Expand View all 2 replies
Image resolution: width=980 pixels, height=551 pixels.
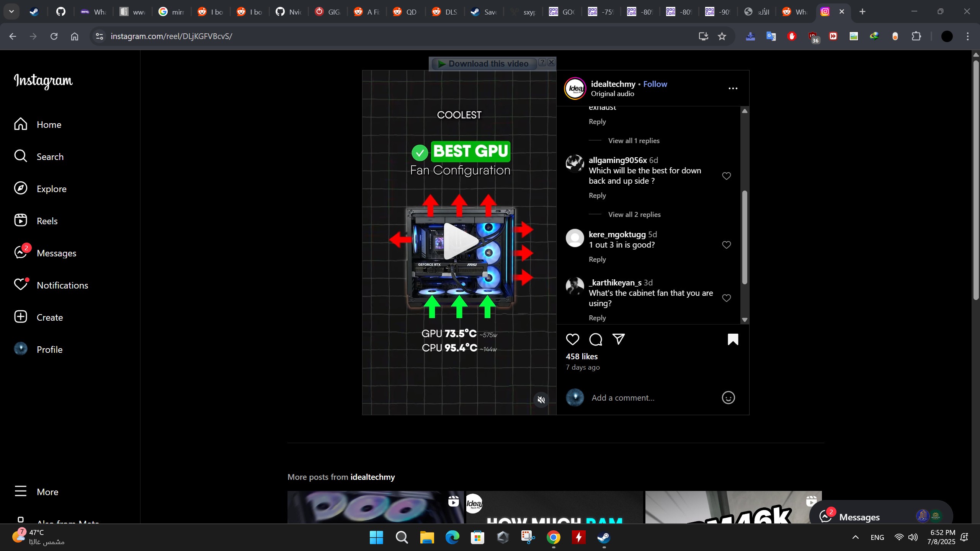(x=634, y=214)
